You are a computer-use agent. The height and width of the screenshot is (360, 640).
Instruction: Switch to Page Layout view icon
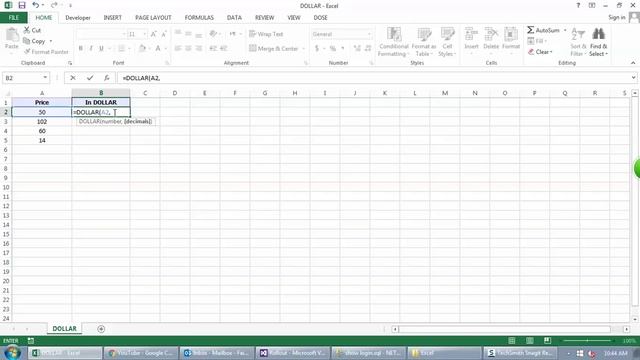coord(529,340)
